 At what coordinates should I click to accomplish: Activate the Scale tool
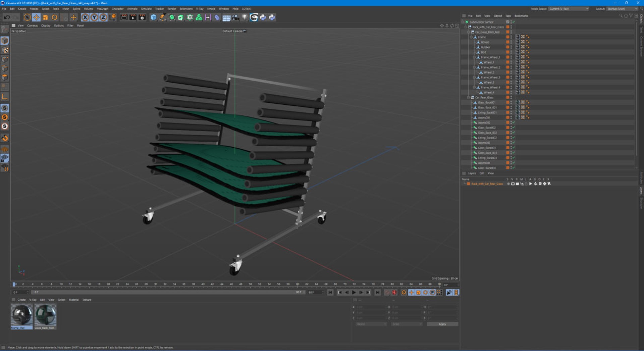[45, 17]
